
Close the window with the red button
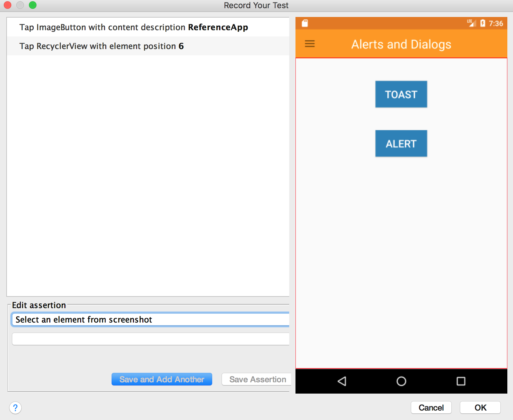point(8,5)
